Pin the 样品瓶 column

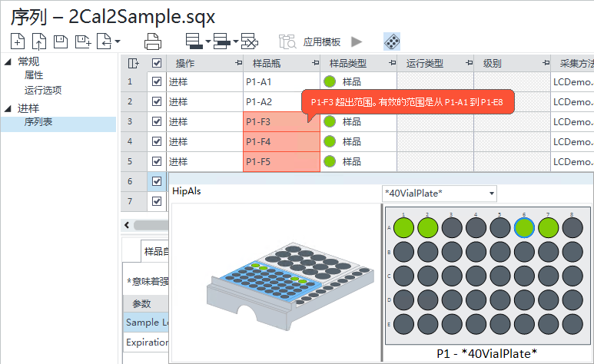pos(316,63)
